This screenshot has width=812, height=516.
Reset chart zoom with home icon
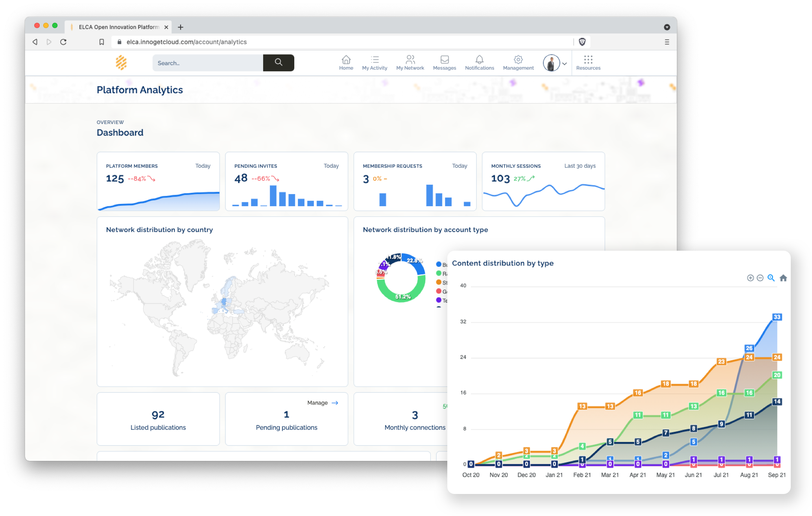[783, 278]
